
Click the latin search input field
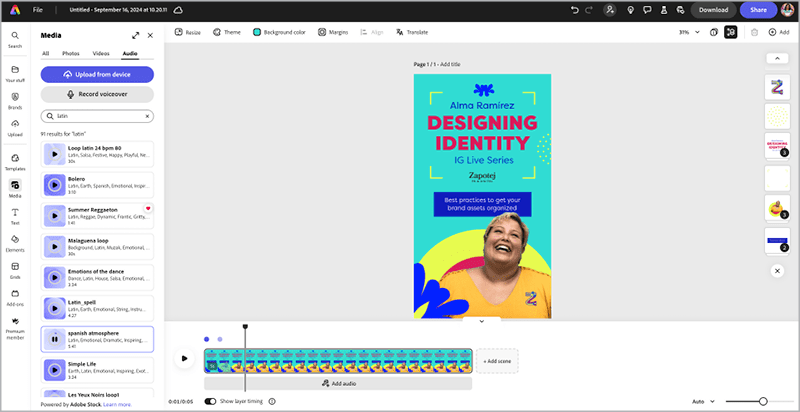point(98,116)
